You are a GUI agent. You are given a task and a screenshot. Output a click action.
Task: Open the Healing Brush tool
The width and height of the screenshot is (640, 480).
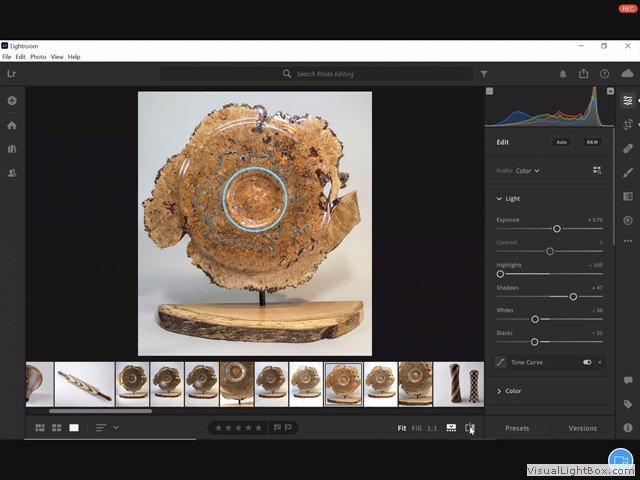(x=628, y=148)
